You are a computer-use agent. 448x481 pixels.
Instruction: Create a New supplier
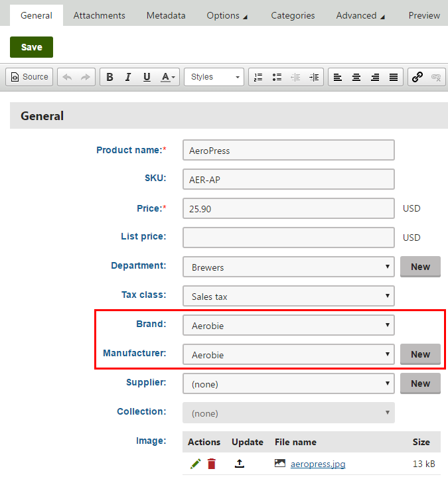point(420,383)
